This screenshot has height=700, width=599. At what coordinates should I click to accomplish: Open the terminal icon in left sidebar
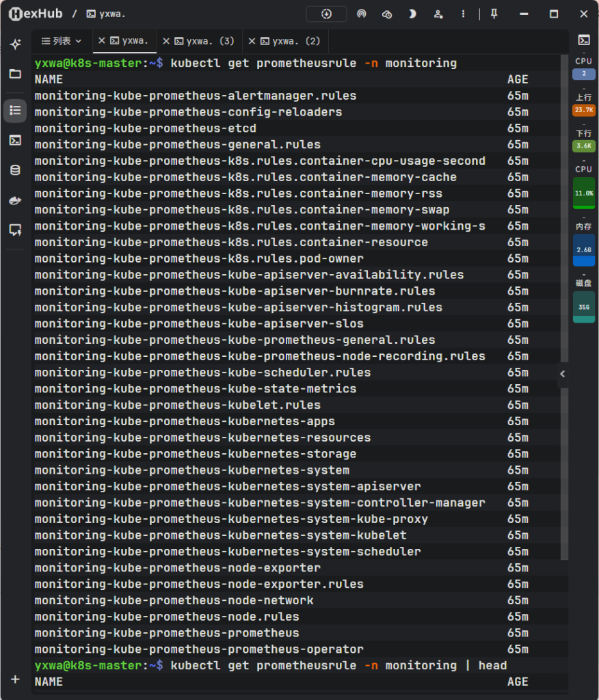click(15, 141)
